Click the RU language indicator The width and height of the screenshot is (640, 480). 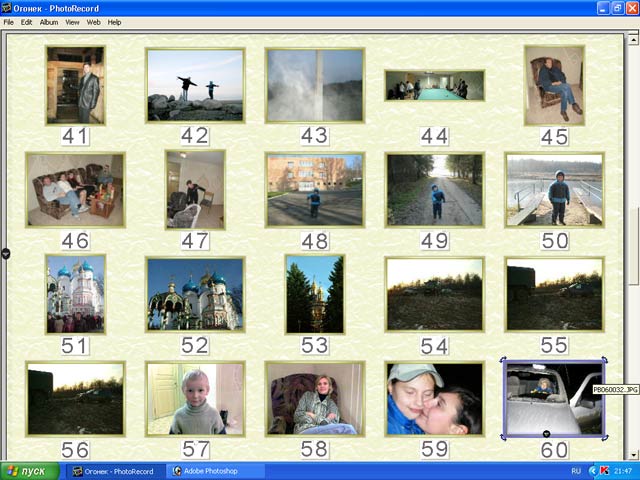click(x=576, y=470)
